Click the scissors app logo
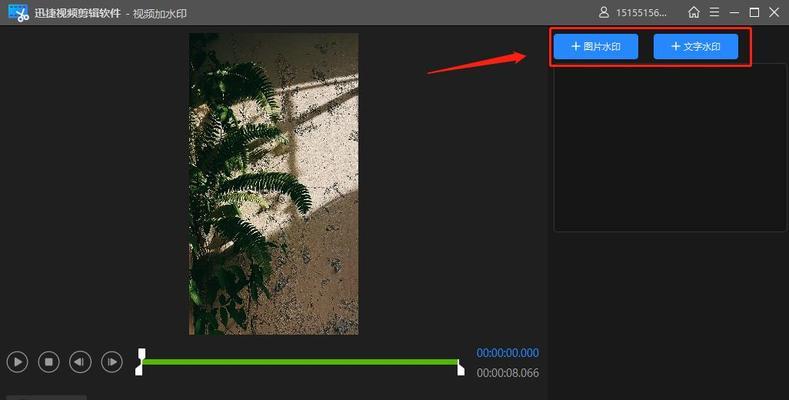Screen dimensions: 789x400 18,13
